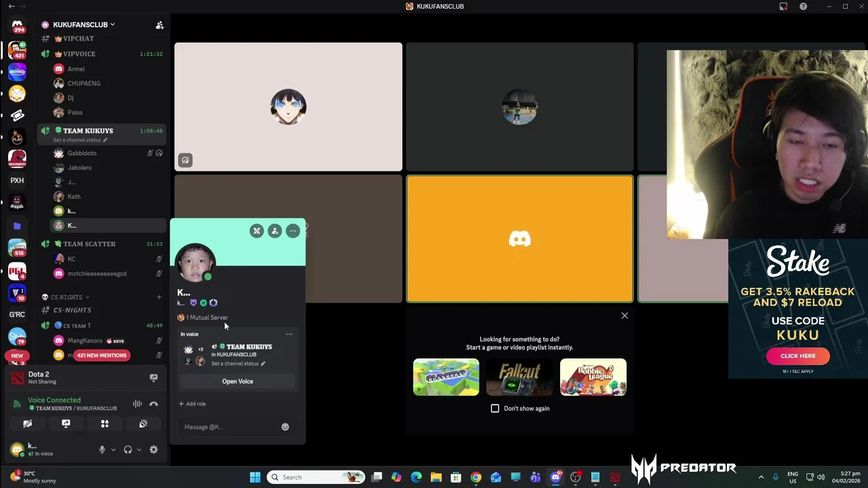Viewport: 868px width, 488px height.
Task: Jump to 421 new mentions
Action: coord(101,355)
